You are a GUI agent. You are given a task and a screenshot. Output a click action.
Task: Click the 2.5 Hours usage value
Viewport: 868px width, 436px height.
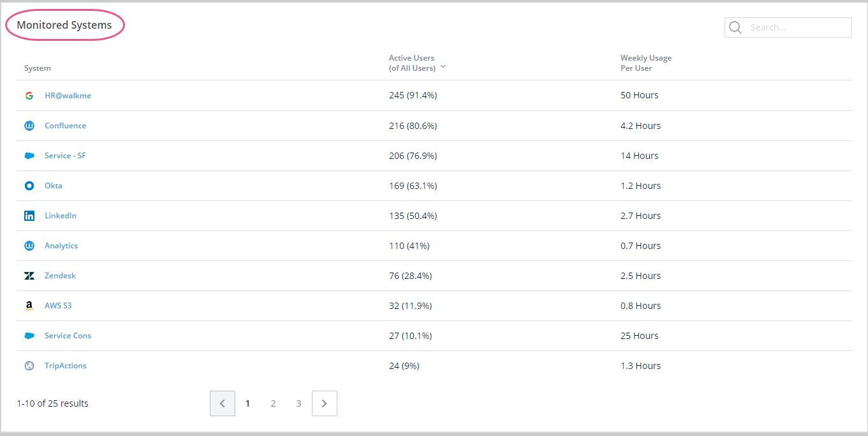pos(640,276)
